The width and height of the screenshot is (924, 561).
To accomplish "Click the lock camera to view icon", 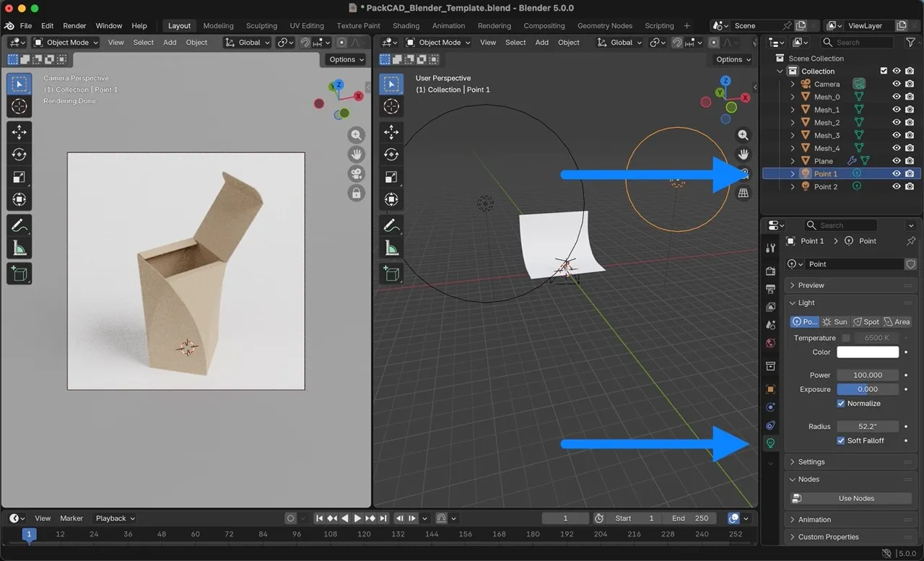I will 356,193.
